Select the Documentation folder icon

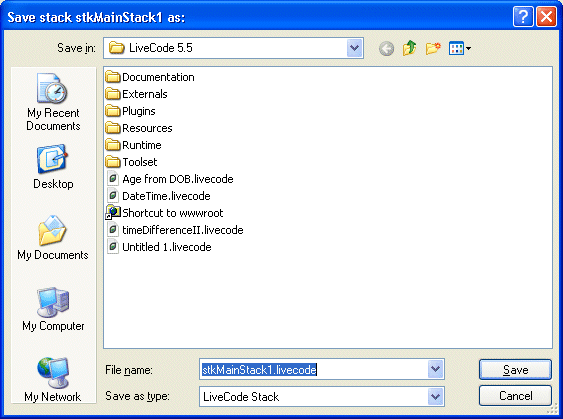tap(113, 77)
